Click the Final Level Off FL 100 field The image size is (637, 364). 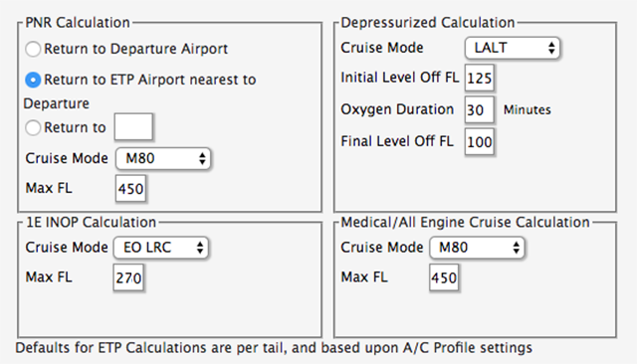point(480,141)
